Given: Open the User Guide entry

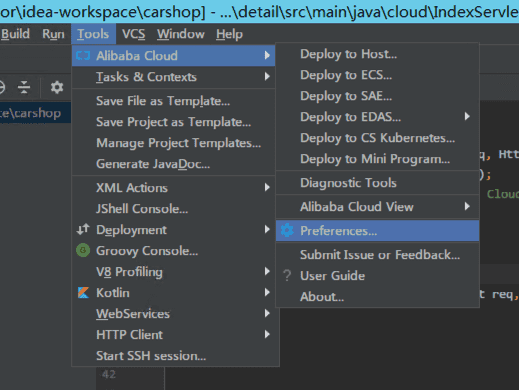Looking at the screenshot, I should (377, 276).
